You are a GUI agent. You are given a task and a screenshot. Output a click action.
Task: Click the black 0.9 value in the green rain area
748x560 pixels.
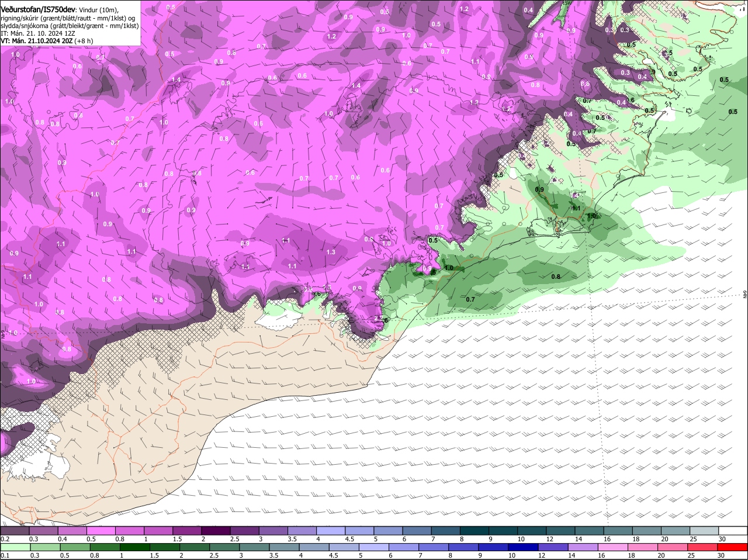tap(539, 189)
